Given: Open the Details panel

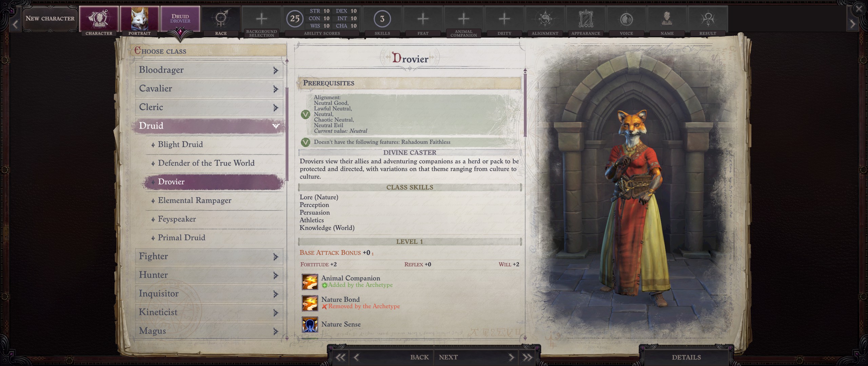Looking at the screenshot, I should [686, 357].
